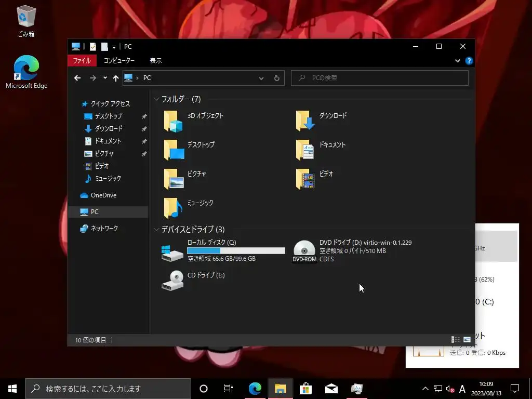Open ミュージック in navigation pane
Screen dimensions: 532x399
[x=102, y=179]
